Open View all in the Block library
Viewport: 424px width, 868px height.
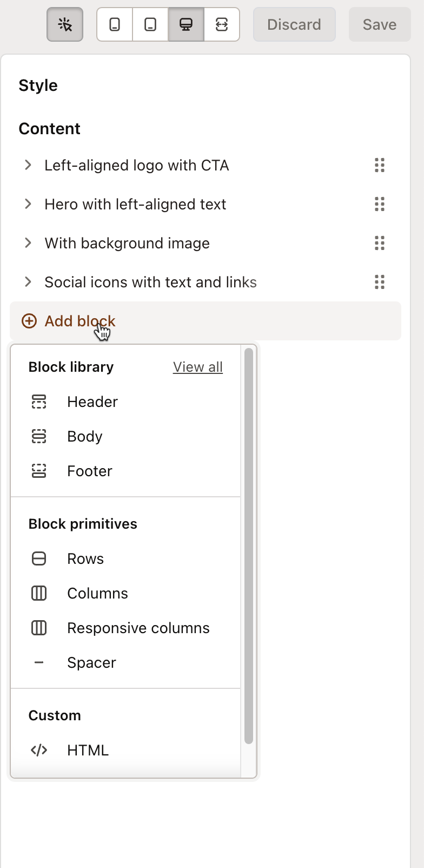[197, 367]
